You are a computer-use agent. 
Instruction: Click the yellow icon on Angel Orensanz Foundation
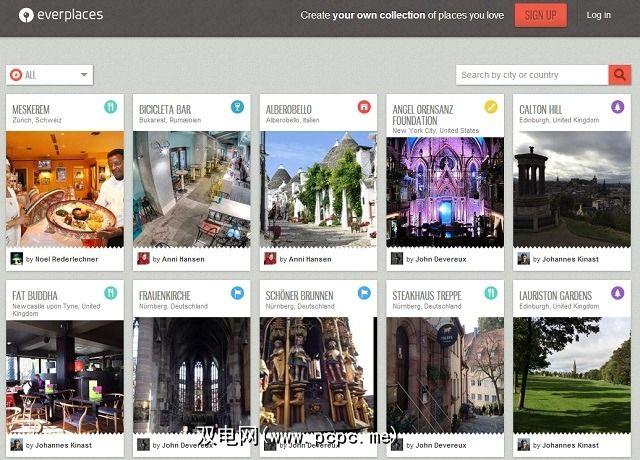tap(491, 107)
